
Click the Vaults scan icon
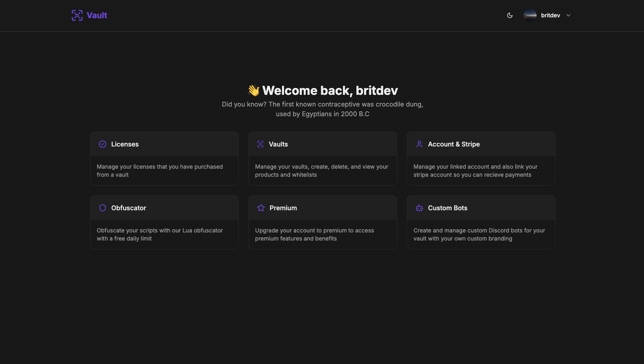pyautogui.click(x=261, y=144)
